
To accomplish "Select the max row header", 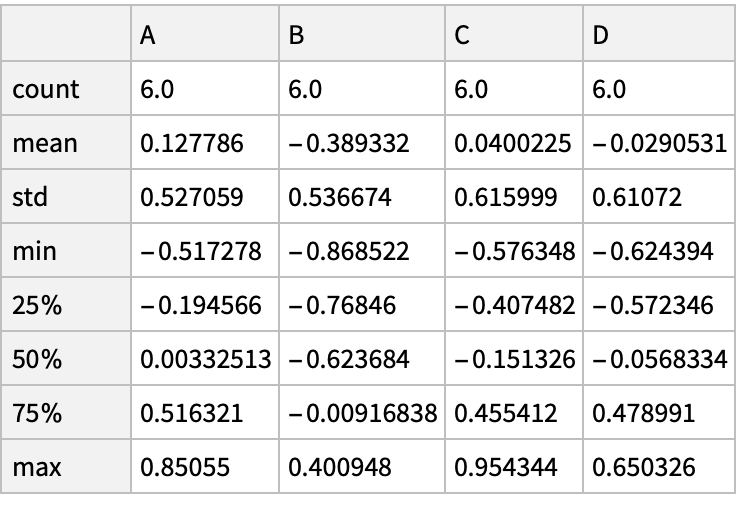I will point(36,467).
